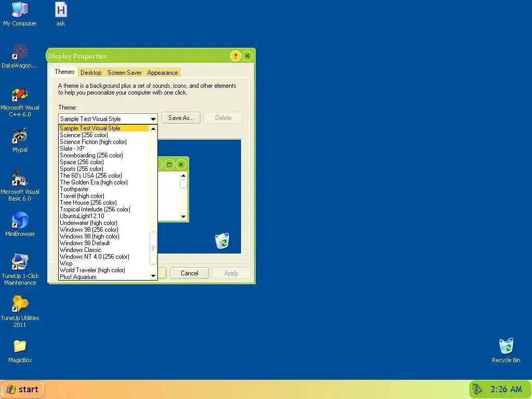This screenshot has width=532, height=399.
Task: Launch DataWagon shortcut icon
Action: tap(20, 56)
